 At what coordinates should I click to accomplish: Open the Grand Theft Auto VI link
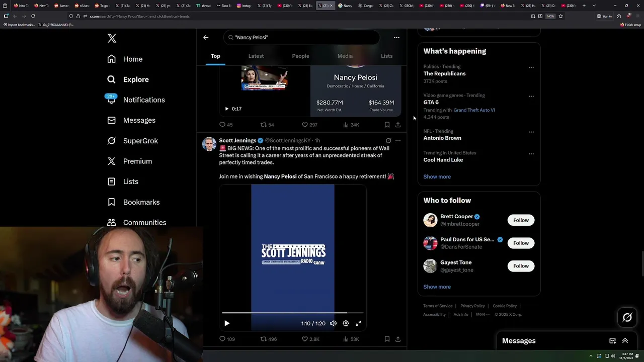(x=474, y=110)
